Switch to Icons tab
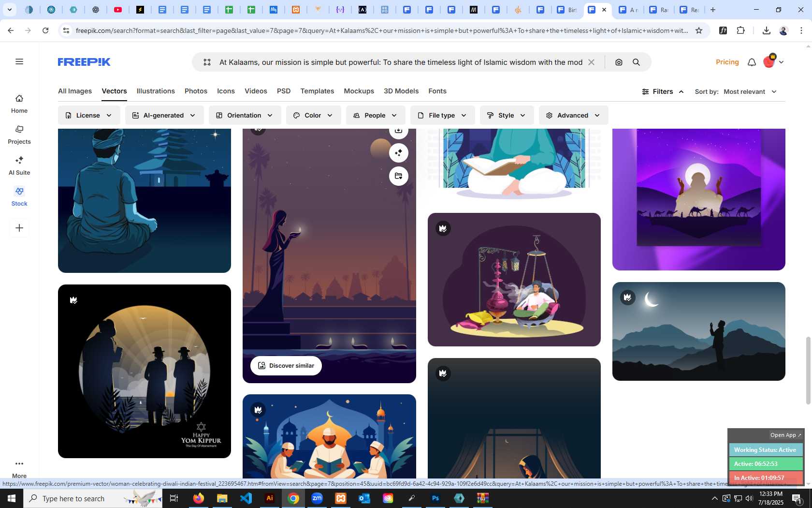 [x=226, y=91]
